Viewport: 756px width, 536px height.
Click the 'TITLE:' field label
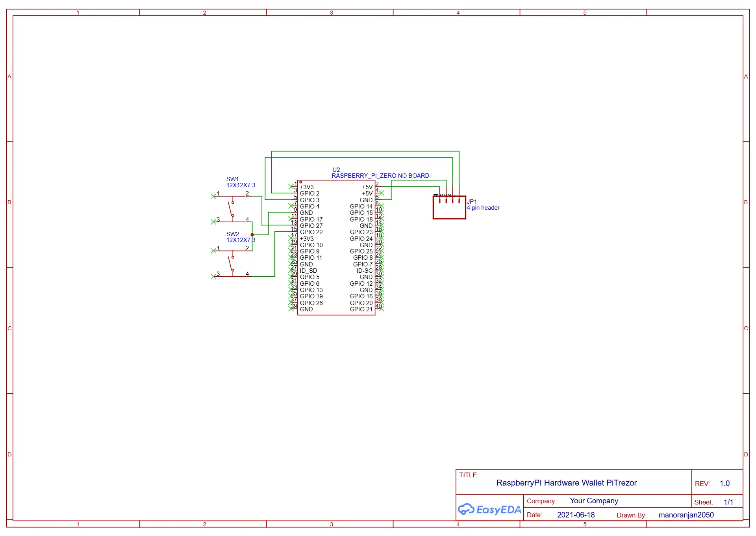469,475
